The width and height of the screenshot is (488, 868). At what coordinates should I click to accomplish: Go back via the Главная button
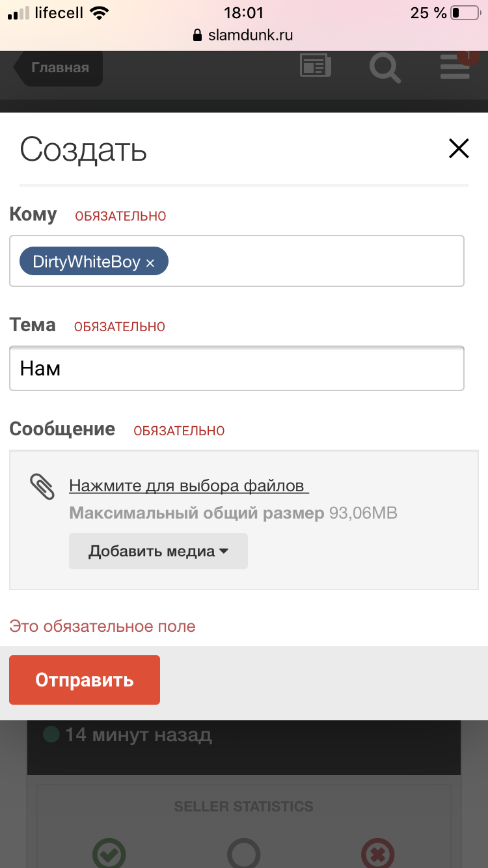(x=58, y=68)
